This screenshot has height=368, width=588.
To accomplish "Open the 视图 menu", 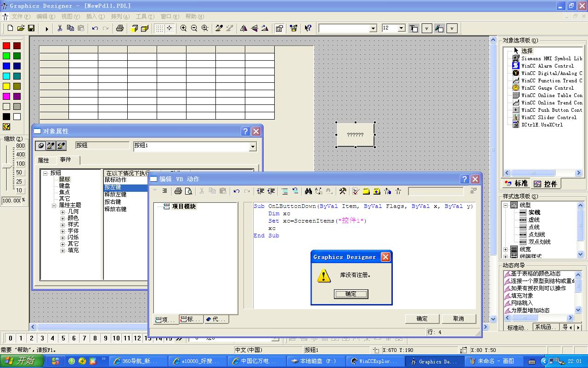I will [70, 17].
